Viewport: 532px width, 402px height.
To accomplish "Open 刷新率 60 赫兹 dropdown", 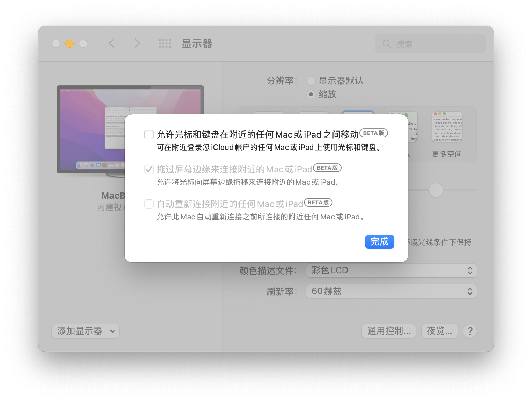I will 391,291.
